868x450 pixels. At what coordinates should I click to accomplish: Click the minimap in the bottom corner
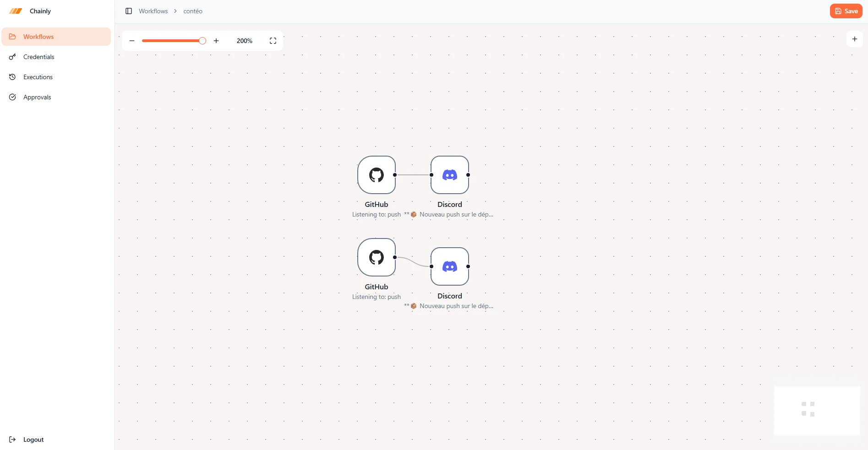pos(817,411)
